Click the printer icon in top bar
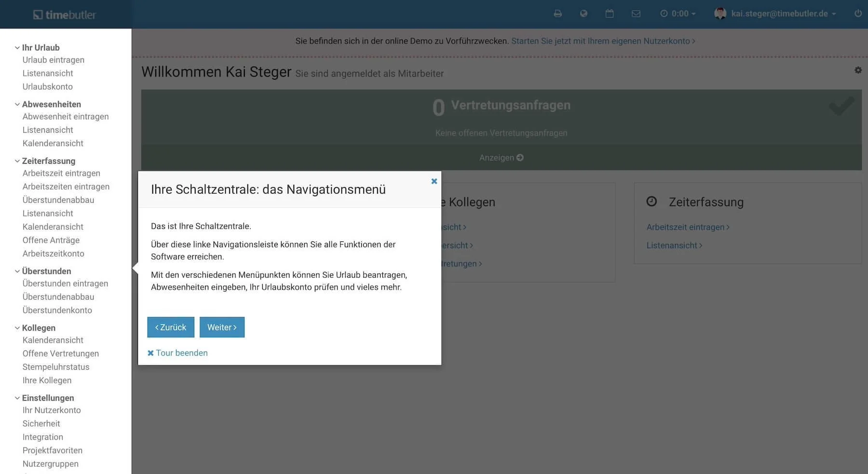 click(557, 14)
